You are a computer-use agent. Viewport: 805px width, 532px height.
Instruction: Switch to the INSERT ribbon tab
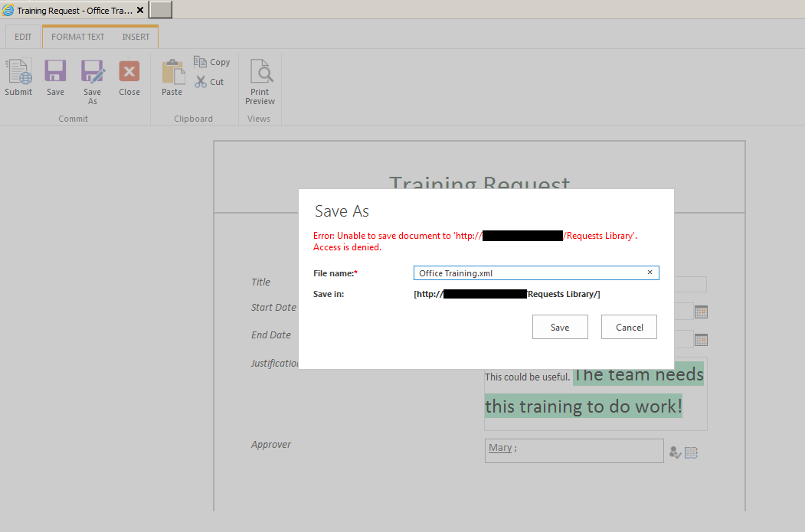click(136, 37)
